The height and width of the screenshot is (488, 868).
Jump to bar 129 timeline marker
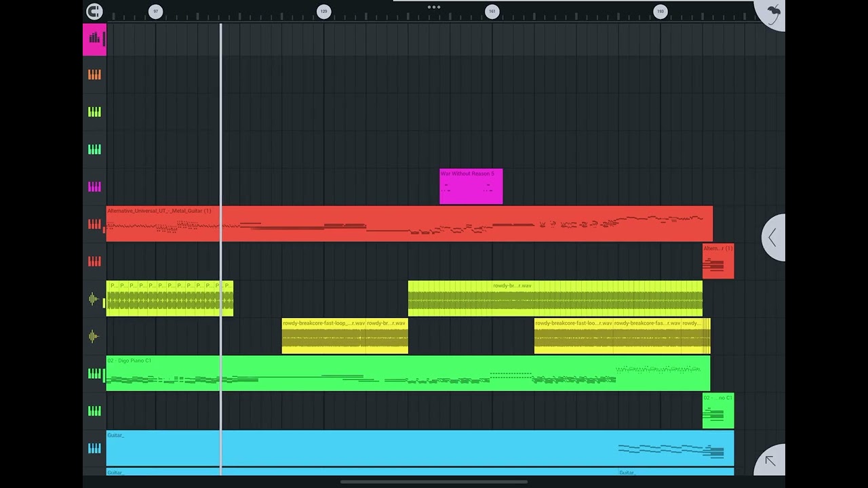pos(323,12)
